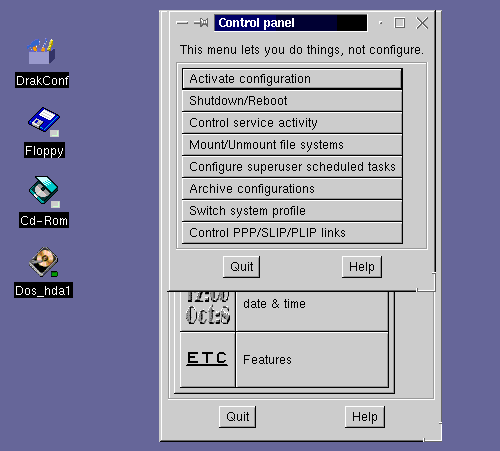This screenshot has width=500, height=451.
Task: Open Control service activity
Action: point(292,123)
